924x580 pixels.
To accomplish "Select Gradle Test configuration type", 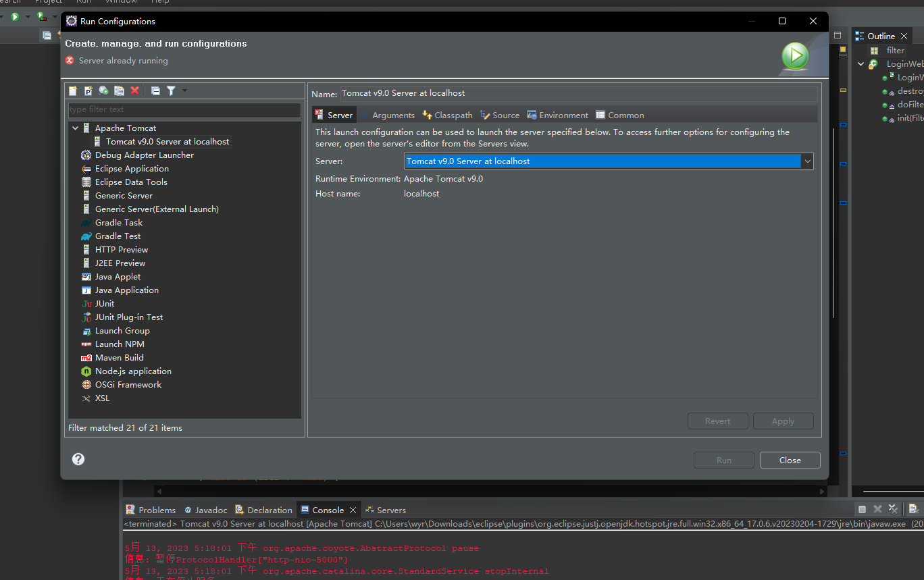I will pyautogui.click(x=118, y=236).
